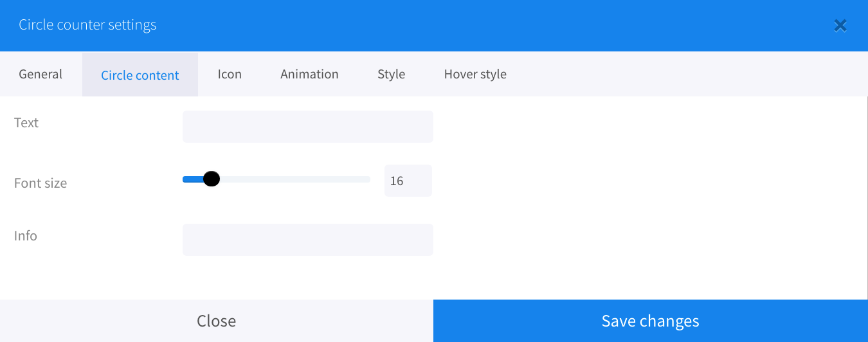868x342 pixels.
Task: Click the Info field label
Action: (26, 236)
